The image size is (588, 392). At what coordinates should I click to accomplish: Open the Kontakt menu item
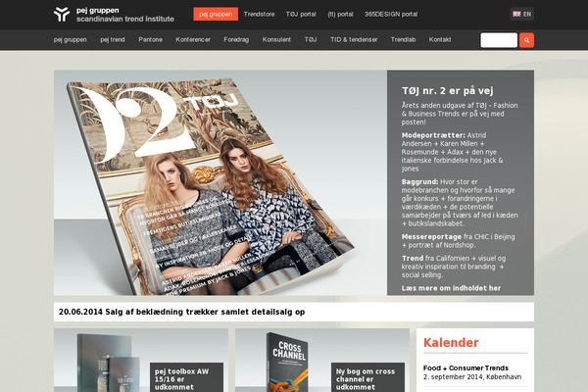click(440, 40)
